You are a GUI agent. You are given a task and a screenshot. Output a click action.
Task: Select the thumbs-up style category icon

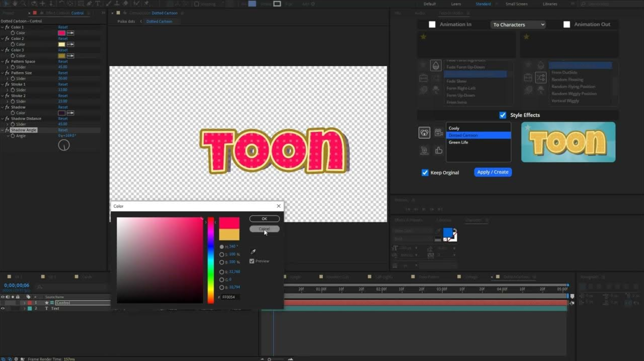[x=439, y=150]
